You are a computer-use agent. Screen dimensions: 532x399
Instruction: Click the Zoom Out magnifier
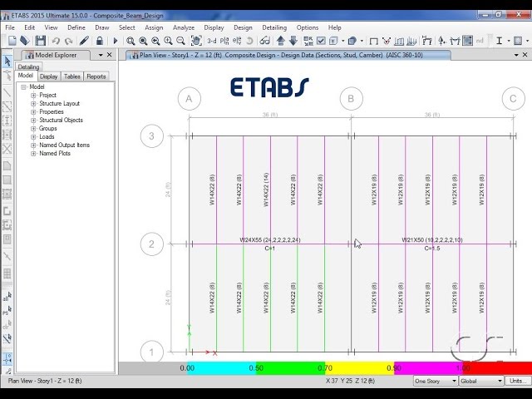point(180,41)
